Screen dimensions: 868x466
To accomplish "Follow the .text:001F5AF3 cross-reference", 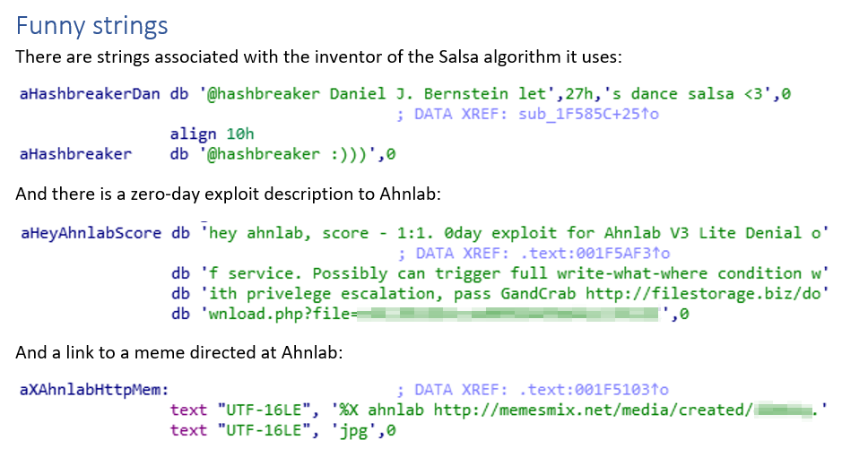I will [595, 254].
